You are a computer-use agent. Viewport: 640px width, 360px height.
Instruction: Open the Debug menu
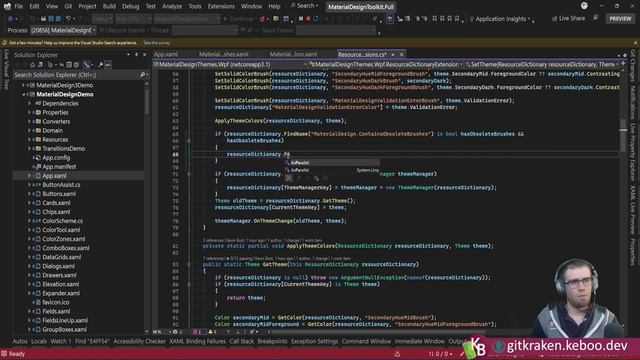(x=131, y=6)
